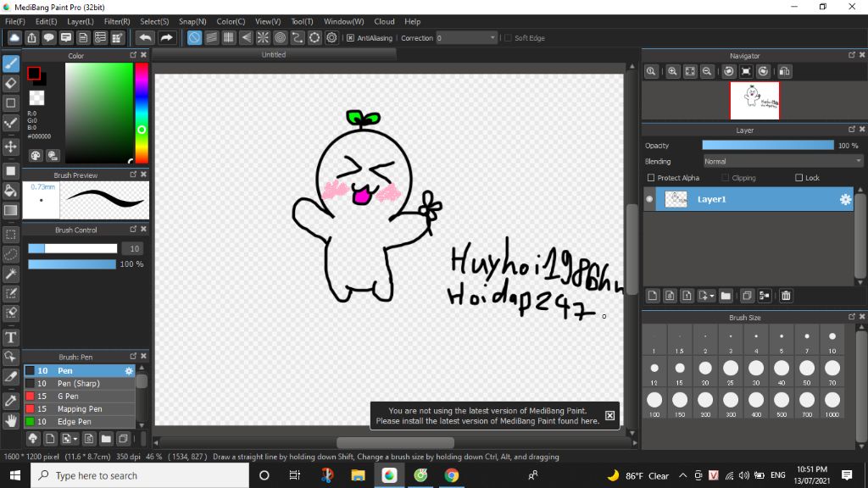Show hidden system tray icons
Screen dimensions: 868x488
click(682, 475)
